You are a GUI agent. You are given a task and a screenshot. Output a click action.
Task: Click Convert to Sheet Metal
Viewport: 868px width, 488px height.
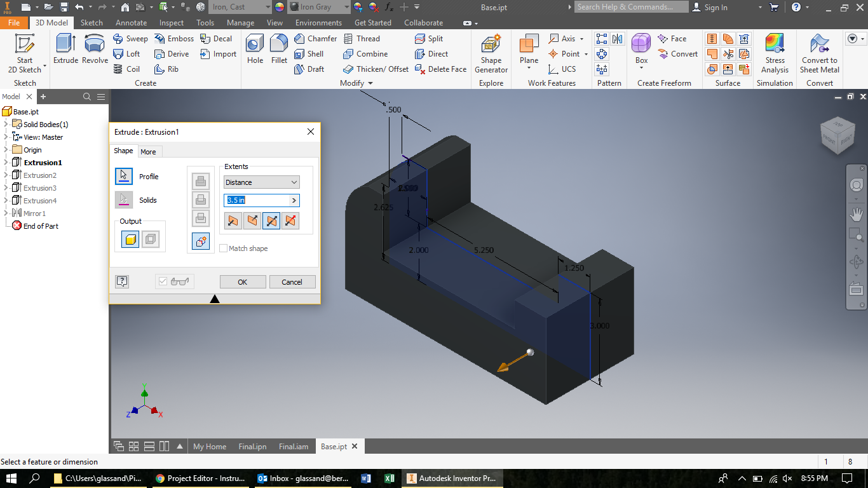(x=820, y=54)
